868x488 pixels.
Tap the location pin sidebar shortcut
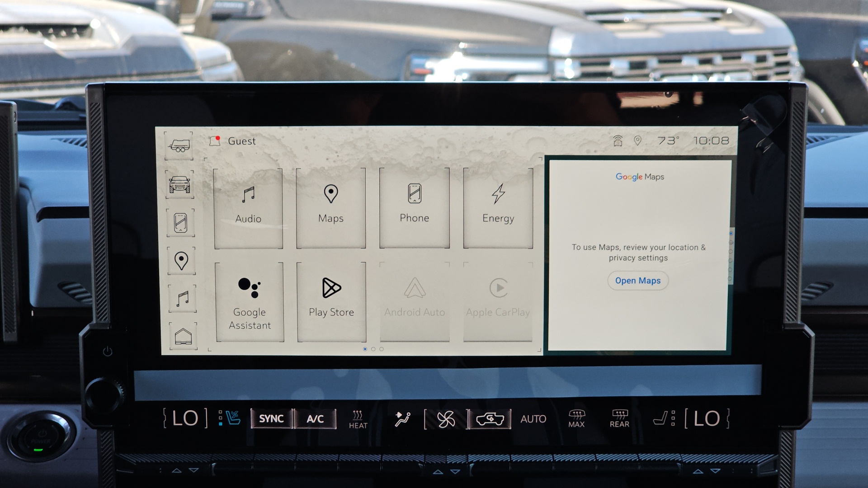[x=181, y=261]
